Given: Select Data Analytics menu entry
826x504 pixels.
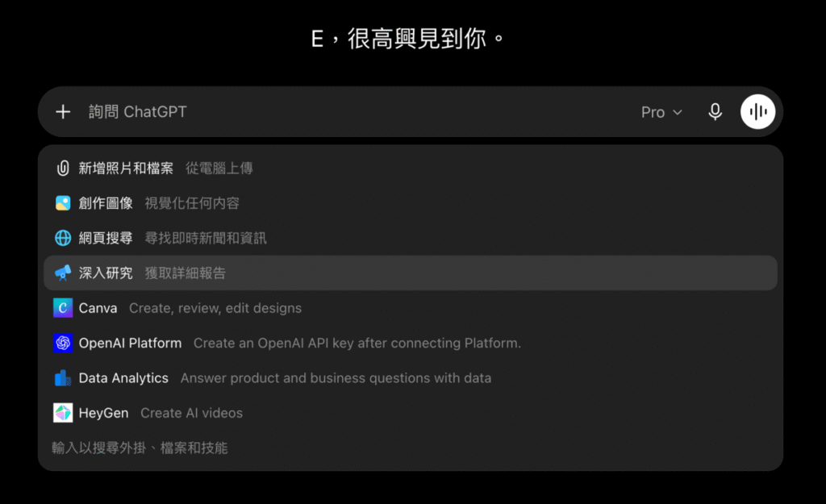Looking at the screenshot, I should pyautogui.click(x=411, y=378).
